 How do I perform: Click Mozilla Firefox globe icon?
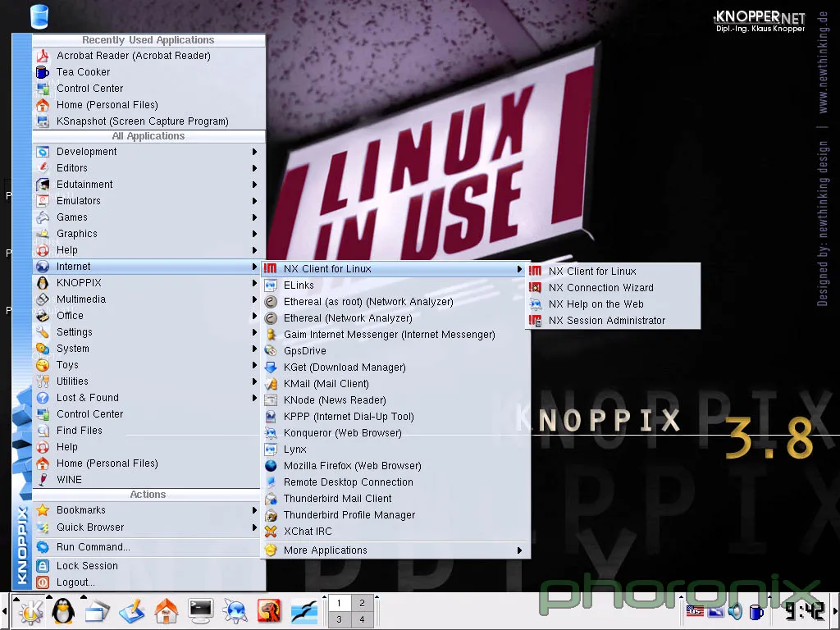pyautogui.click(x=271, y=466)
